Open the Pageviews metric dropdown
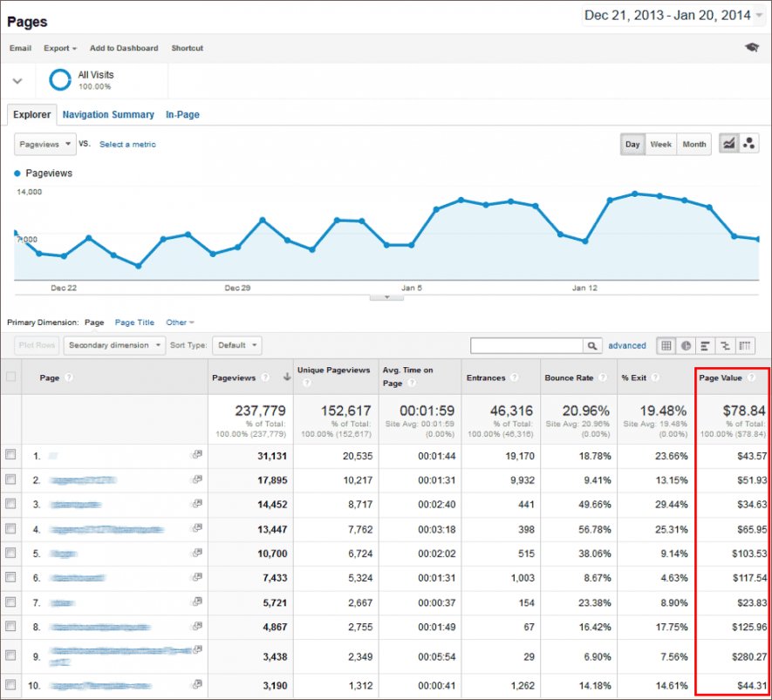772x700 pixels. coord(44,144)
